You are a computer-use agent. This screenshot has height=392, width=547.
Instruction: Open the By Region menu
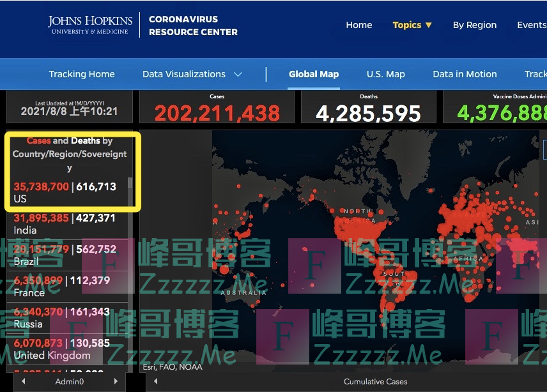coord(474,25)
